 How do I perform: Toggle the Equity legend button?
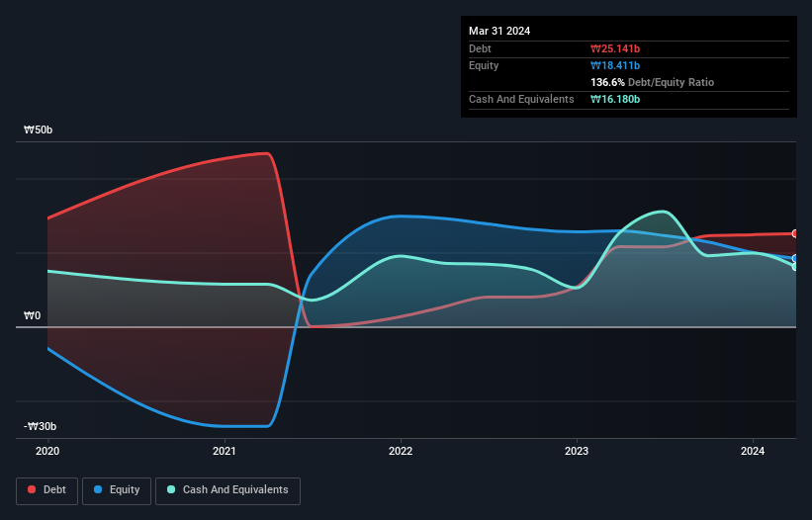point(117,490)
